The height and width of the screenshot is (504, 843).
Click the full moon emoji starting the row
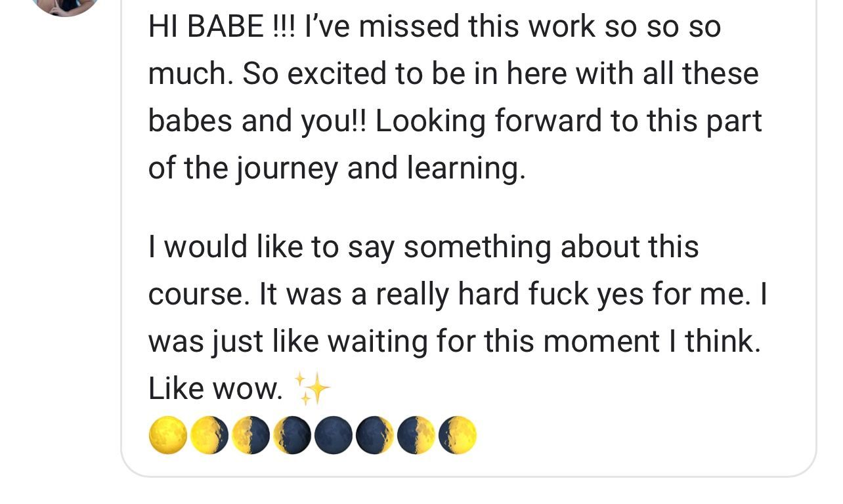[x=168, y=435]
